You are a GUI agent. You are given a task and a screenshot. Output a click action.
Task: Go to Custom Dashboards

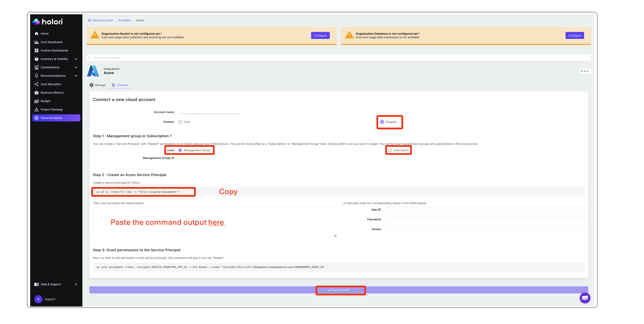point(56,50)
